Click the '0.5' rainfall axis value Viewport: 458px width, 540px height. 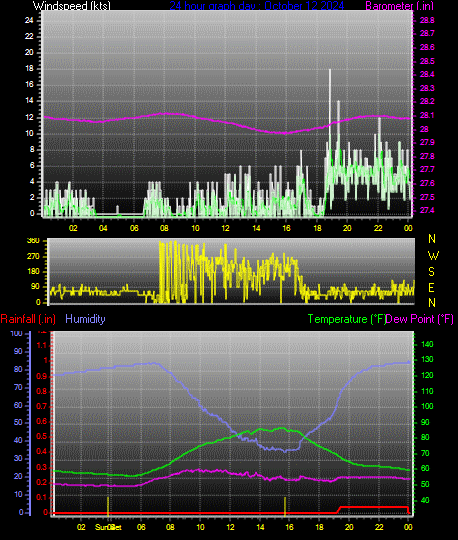pos(42,437)
